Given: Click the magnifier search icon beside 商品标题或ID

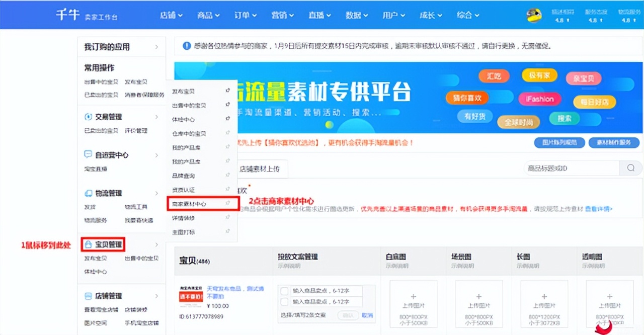Looking at the screenshot, I should coord(630,168).
